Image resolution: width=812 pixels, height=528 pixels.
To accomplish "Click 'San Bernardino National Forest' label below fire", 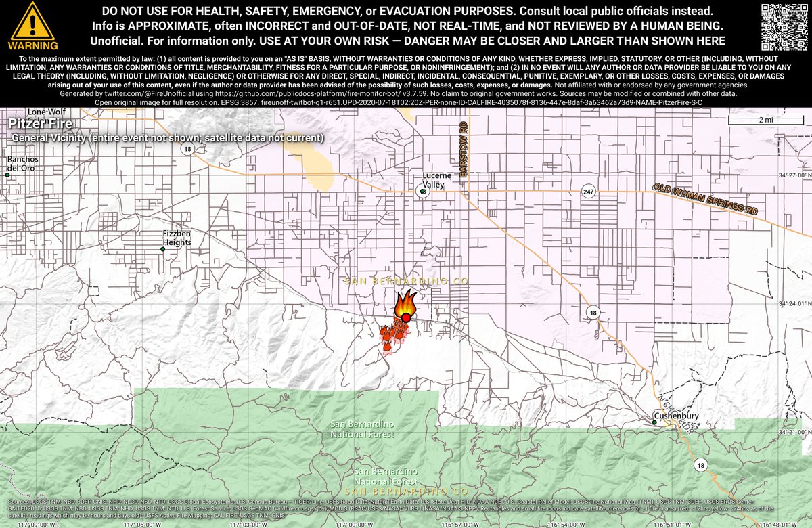I will click(x=362, y=428).
